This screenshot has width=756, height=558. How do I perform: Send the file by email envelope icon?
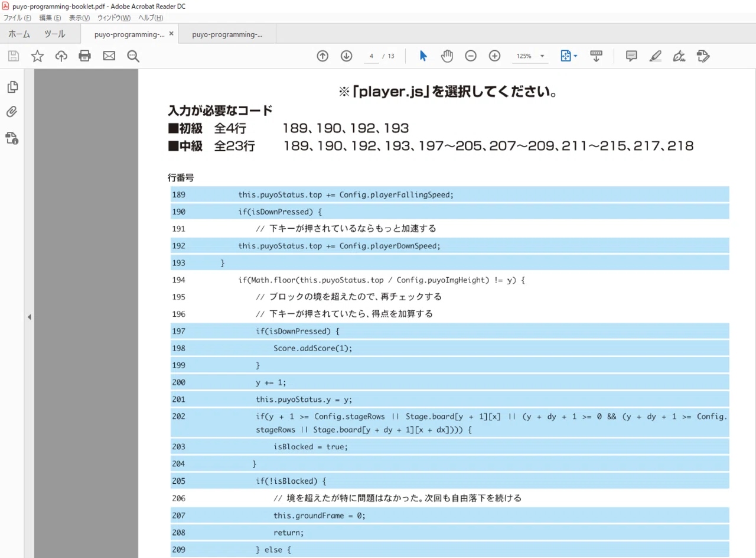(109, 56)
